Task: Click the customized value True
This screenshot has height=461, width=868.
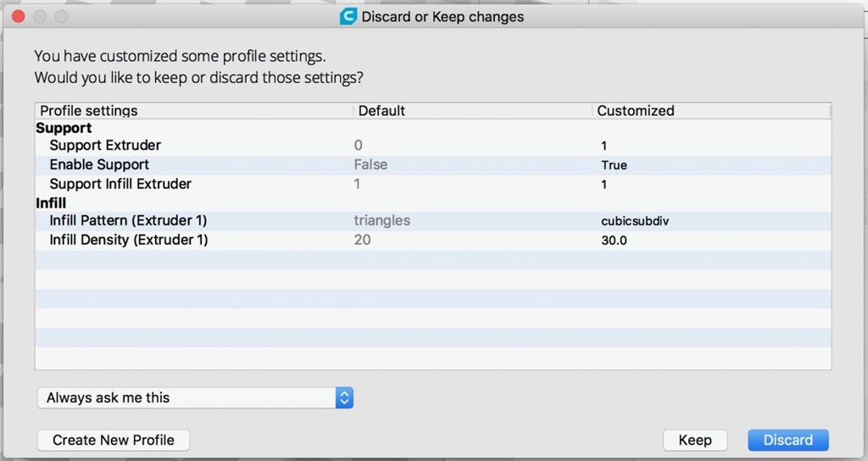Action: pos(614,165)
